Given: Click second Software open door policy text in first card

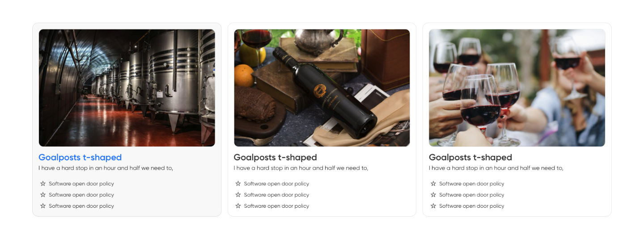Looking at the screenshot, I should 81,195.
